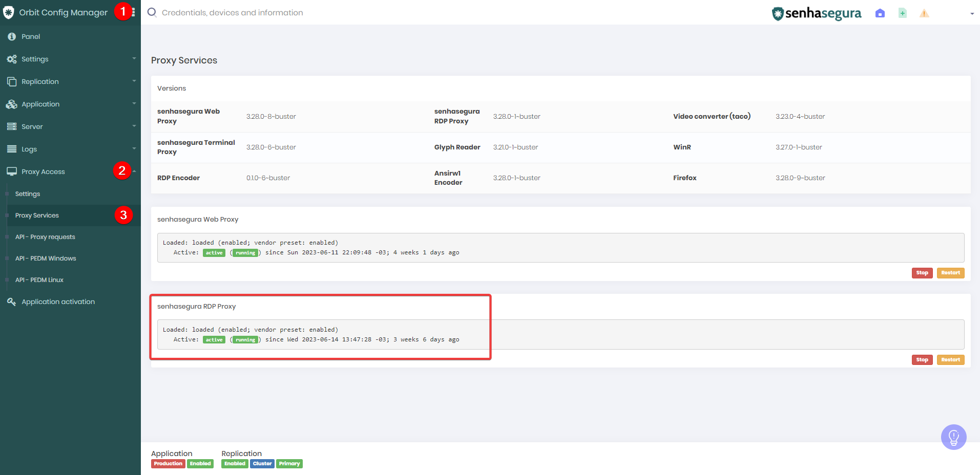Open API - PEDM Windows submenu item
The height and width of the screenshot is (475, 980).
click(x=46, y=258)
